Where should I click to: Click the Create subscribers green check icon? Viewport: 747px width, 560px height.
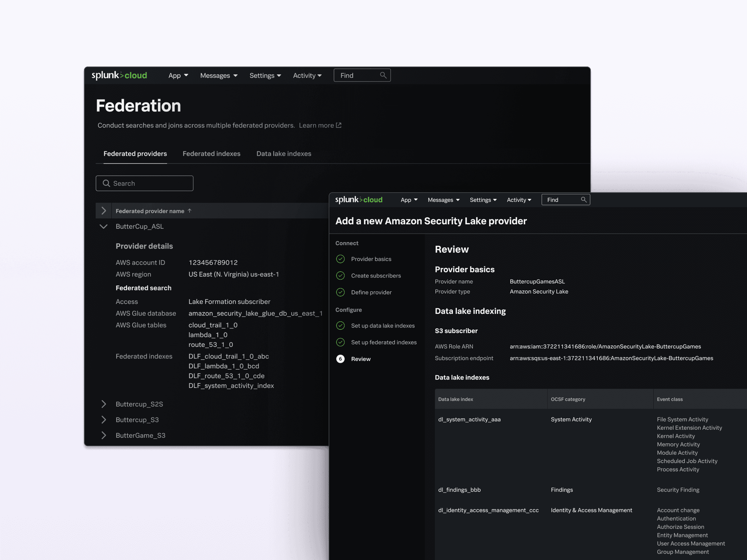(341, 275)
